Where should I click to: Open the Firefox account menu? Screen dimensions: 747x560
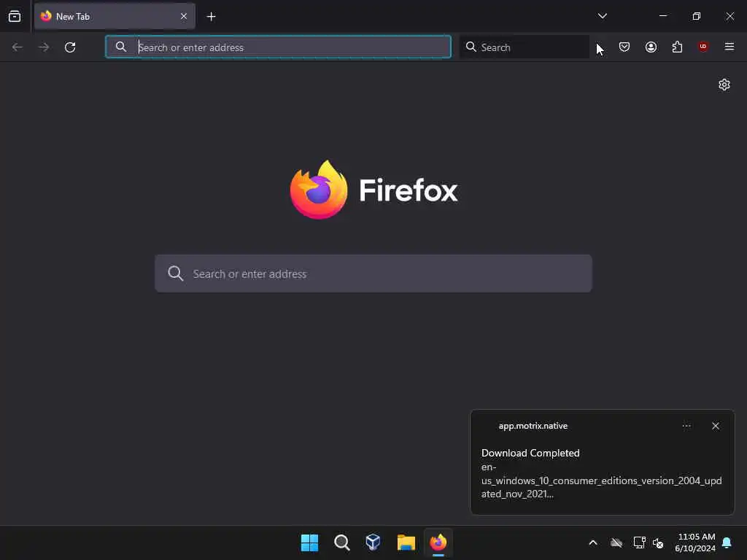(651, 47)
